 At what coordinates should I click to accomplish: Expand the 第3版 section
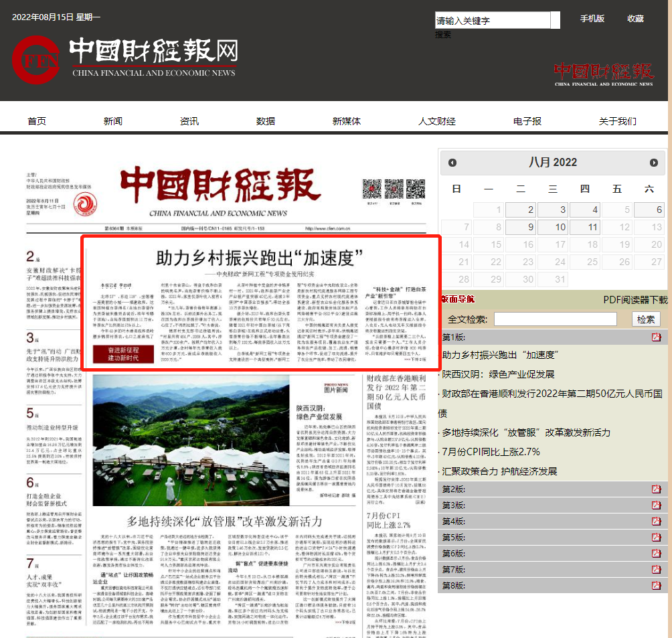pos(552,505)
